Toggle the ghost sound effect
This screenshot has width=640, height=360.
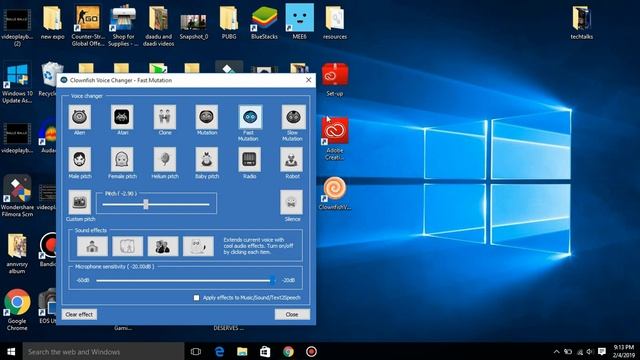tap(198, 246)
